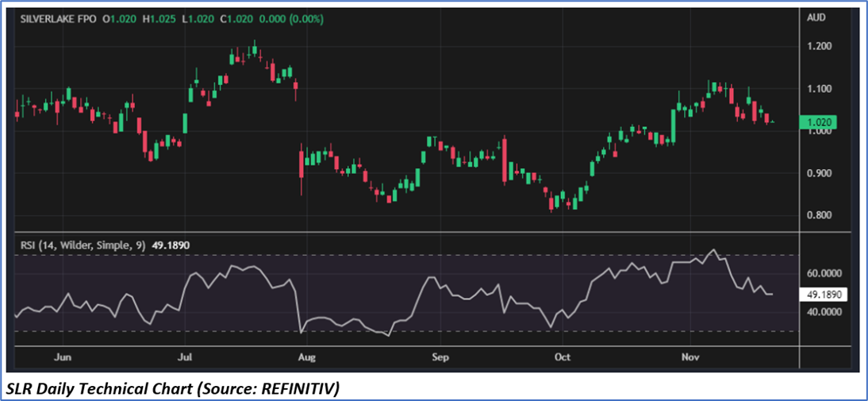Click the change value 0.000 (0.00%)
The image size is (868, 401).
point(292,19)
